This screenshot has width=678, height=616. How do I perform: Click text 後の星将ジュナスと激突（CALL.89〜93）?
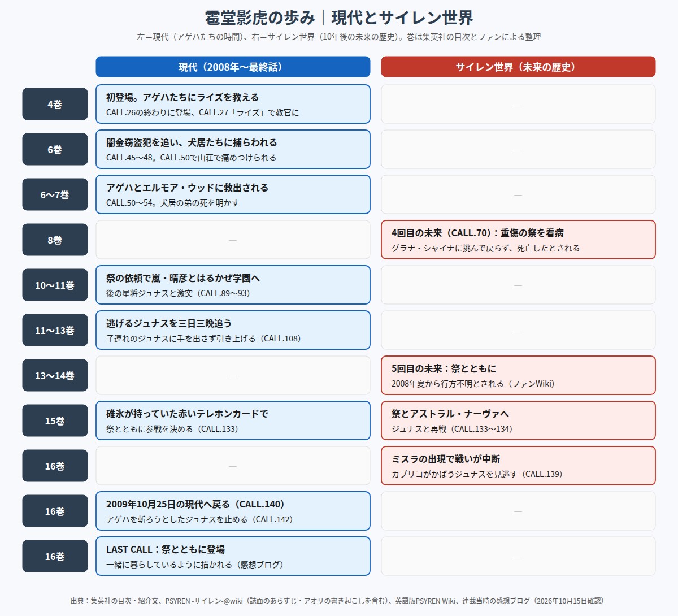point(178,293)
